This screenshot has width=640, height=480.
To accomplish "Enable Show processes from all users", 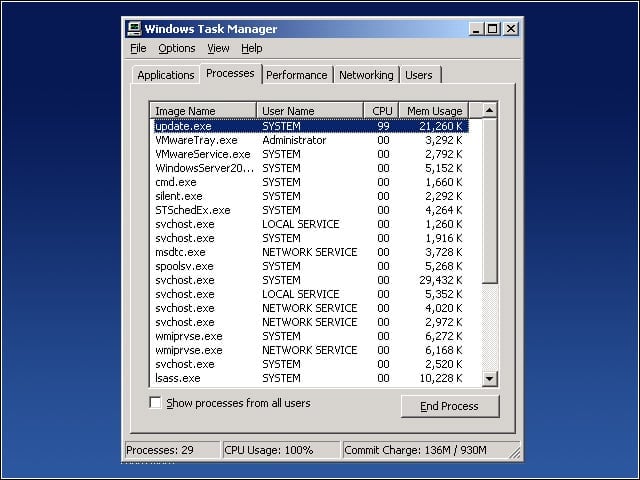I will tap(155, 403).
